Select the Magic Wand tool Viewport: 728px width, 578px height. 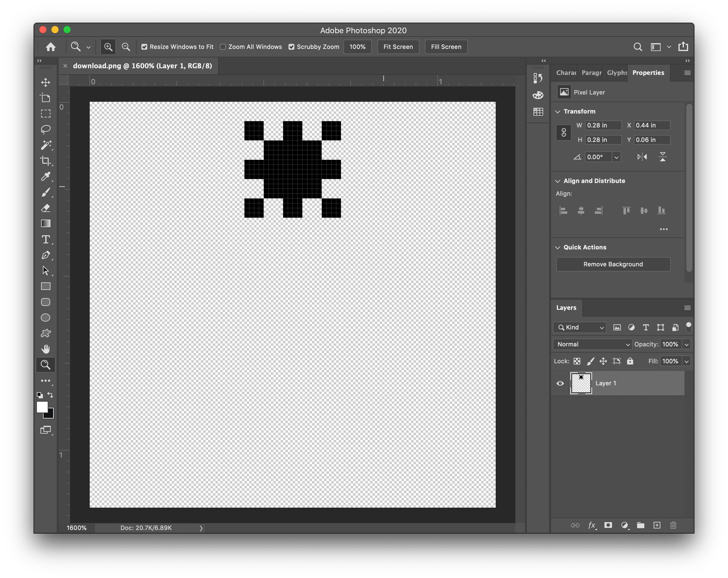pyautogui.click(x=46, y=145)
